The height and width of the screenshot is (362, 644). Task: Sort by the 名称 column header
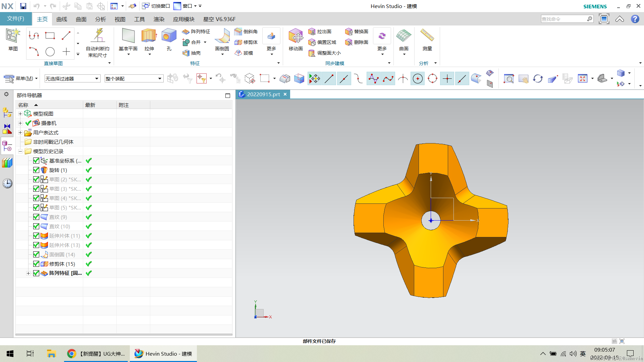coord(49,105)
